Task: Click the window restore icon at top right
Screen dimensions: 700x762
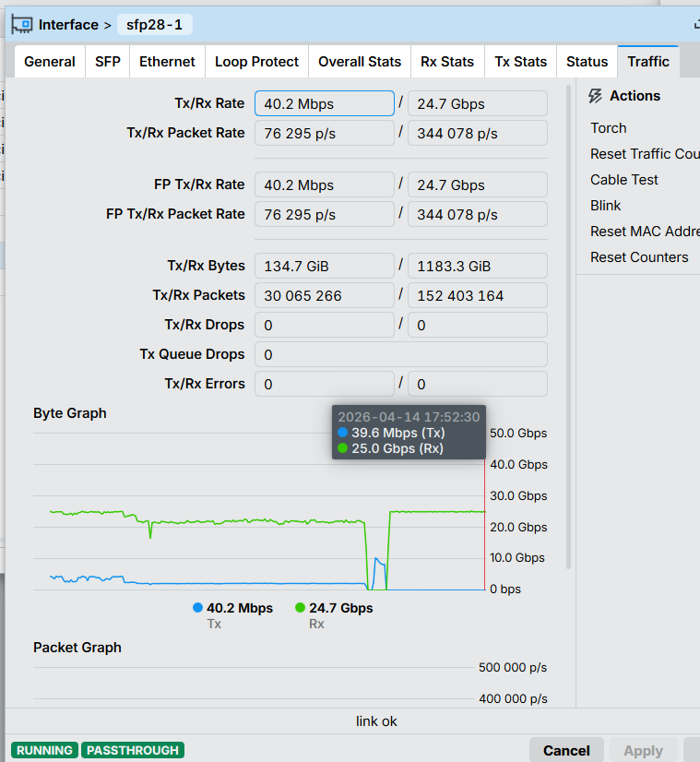Action: click(696, 24)
